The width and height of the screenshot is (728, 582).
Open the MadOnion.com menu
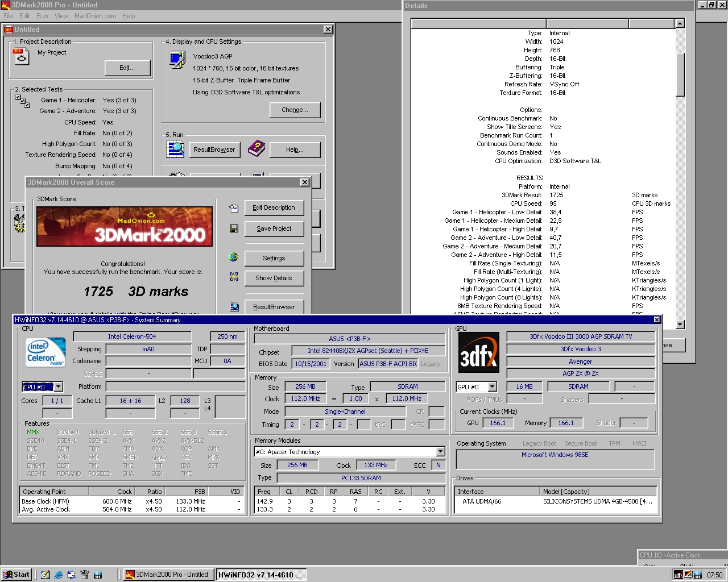94,16
